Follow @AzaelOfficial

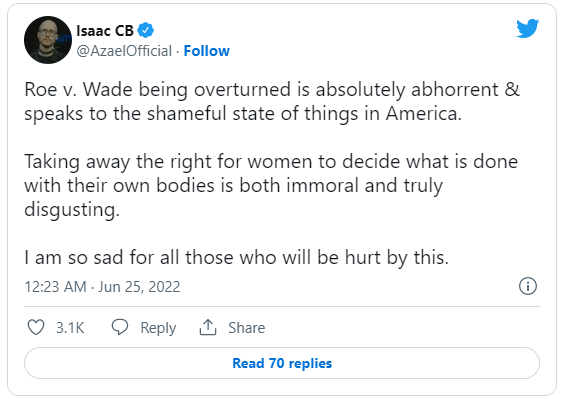[x=206, y=51]
